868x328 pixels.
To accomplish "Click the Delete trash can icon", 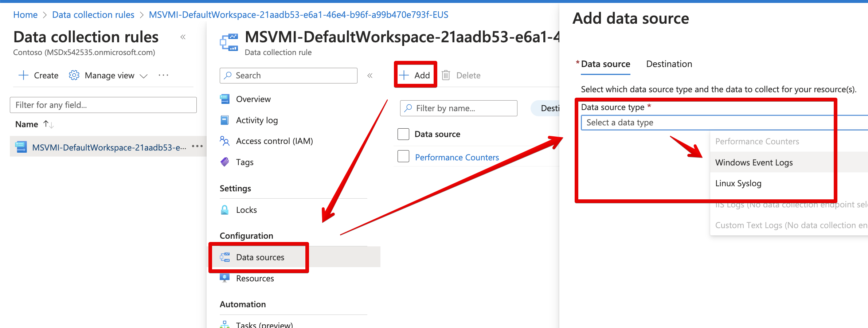I will [446, 75].
